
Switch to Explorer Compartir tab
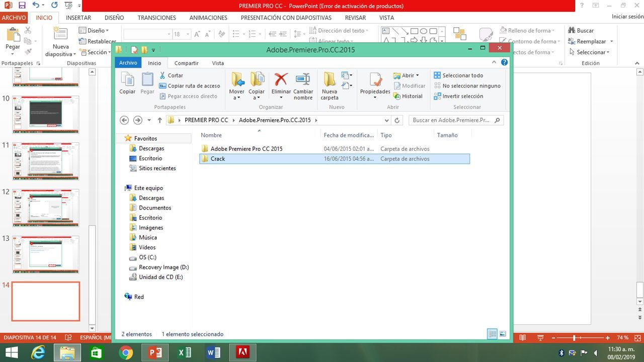point(186,63)
